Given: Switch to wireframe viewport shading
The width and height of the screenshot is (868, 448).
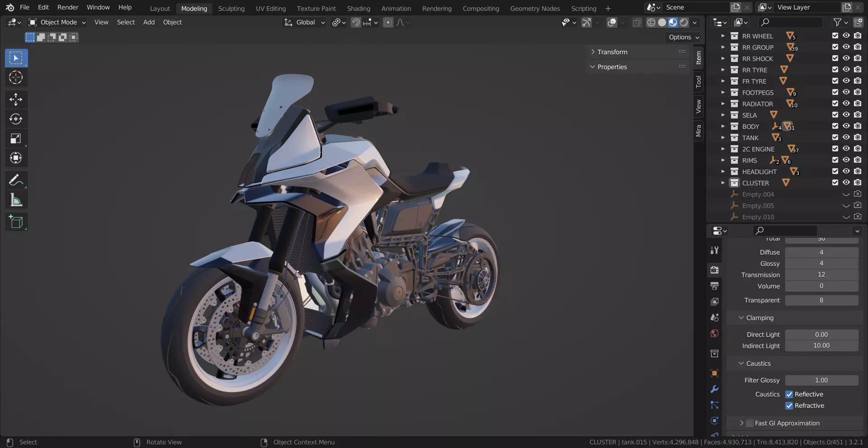Looking at the screenshot, I should 651,23.
